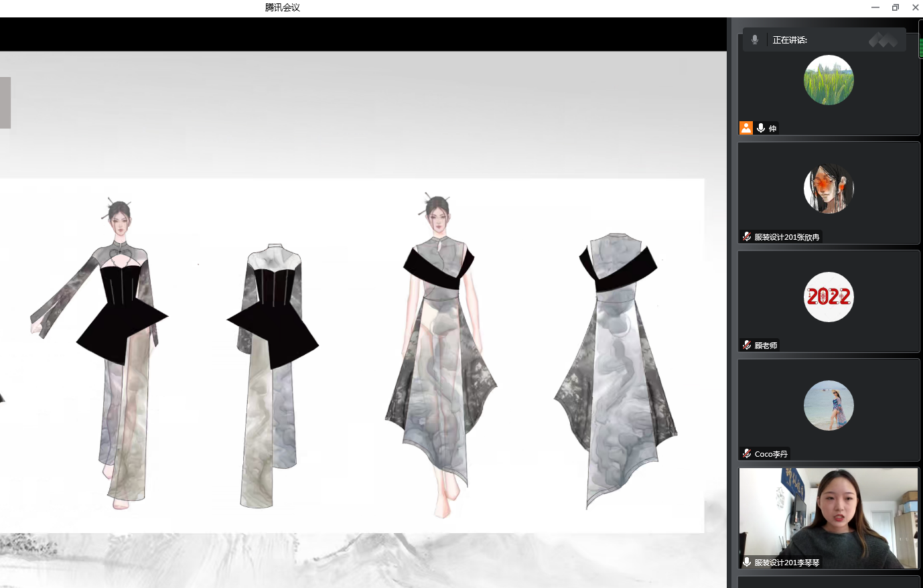Click the muted mic icon for Coco李丹

point(747,453)
